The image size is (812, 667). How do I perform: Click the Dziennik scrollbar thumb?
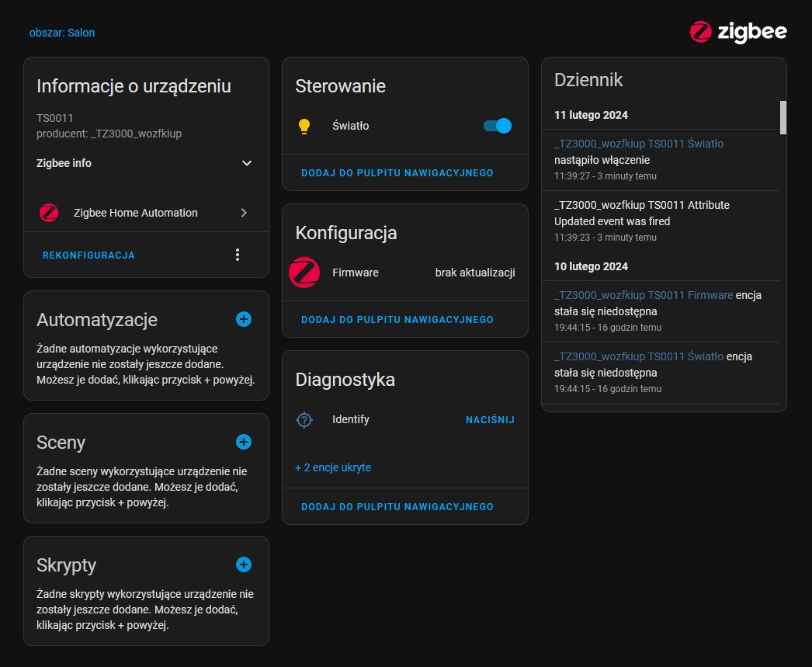point(783,117)
